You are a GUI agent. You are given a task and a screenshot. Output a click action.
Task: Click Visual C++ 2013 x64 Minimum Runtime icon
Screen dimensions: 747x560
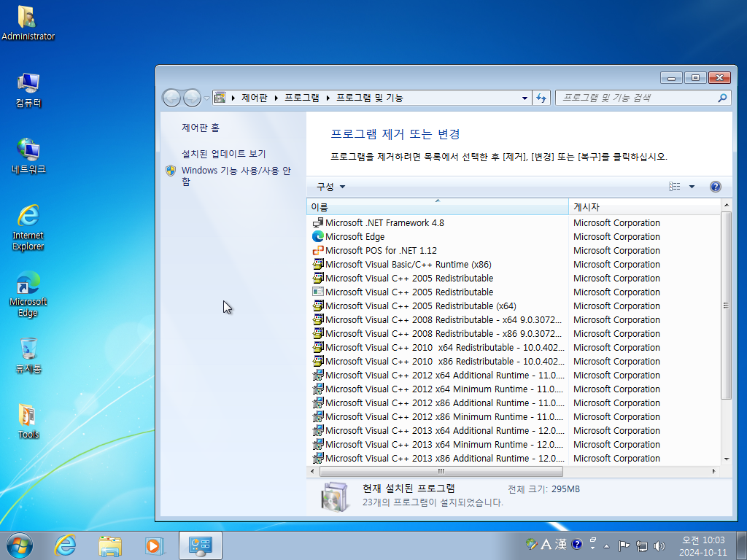318,444
